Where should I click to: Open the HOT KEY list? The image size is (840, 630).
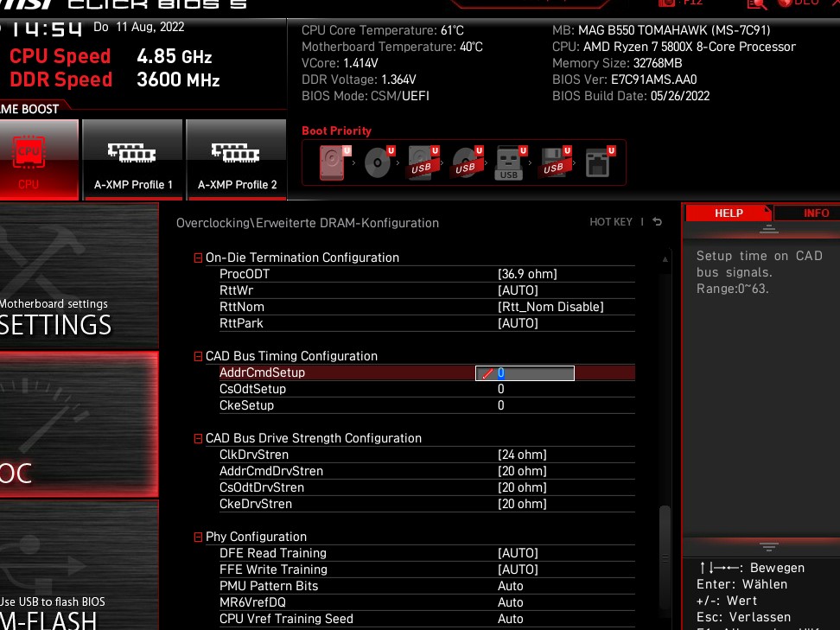tap(611, 222)
